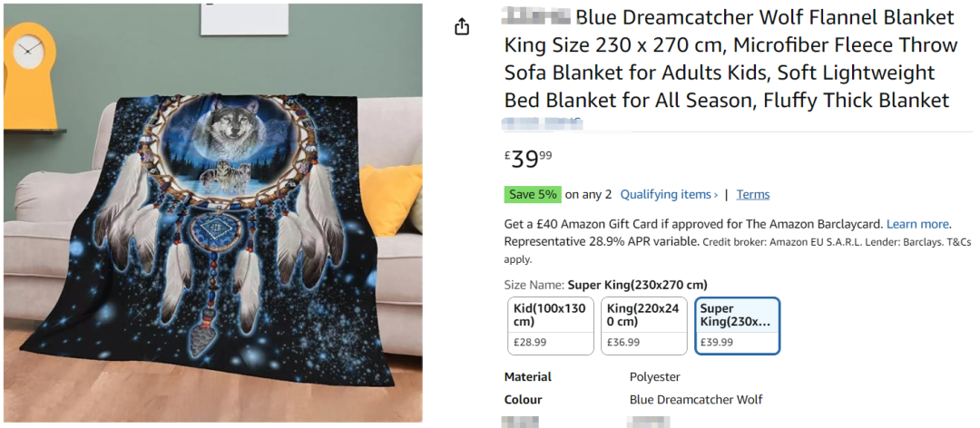Choose the King(220x240 cm) size option

point(643,326)
